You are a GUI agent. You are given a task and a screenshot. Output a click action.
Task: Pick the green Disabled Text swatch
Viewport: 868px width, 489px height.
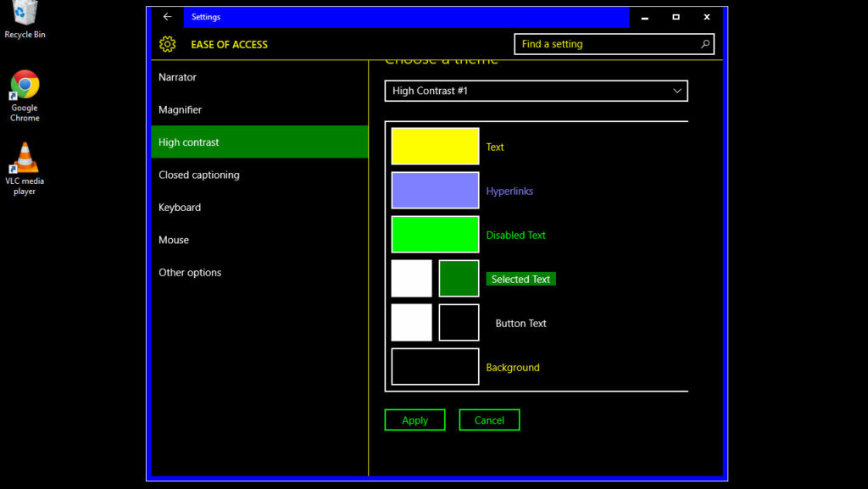click(x=435, y=234)
